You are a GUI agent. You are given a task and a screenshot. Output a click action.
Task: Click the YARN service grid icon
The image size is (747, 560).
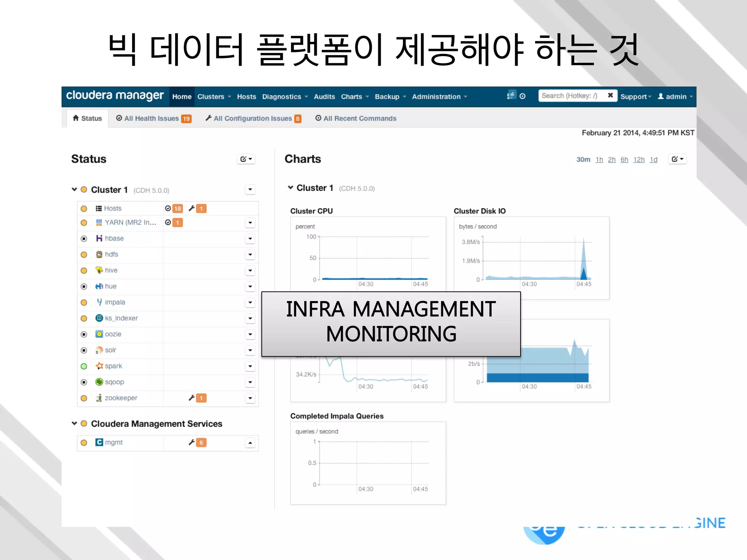click(x=99, y=222)
